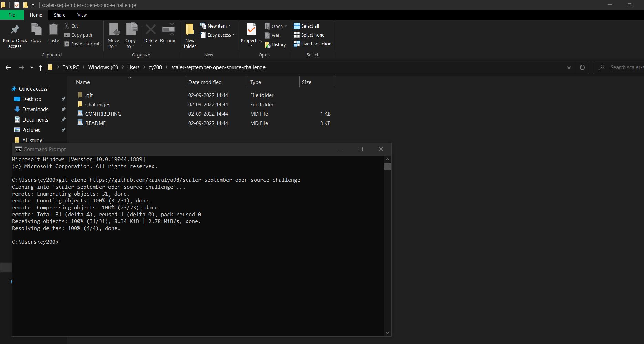Viewport: 644px width, 344px height.
Task: Go back with the left arrow
Action: click(8, 67)
